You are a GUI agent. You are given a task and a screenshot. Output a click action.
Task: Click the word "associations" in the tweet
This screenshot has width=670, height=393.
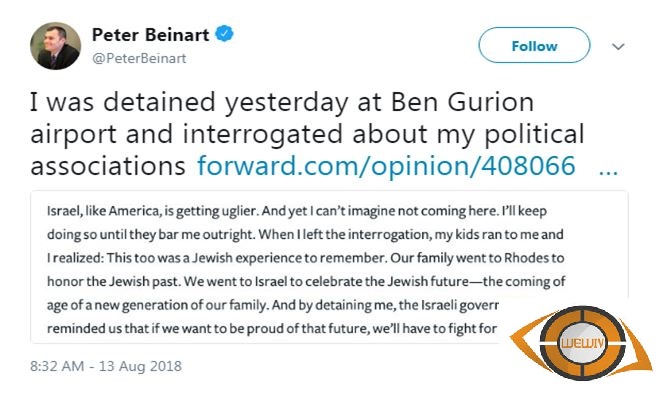pyautogui.click(x=108, y=166)
